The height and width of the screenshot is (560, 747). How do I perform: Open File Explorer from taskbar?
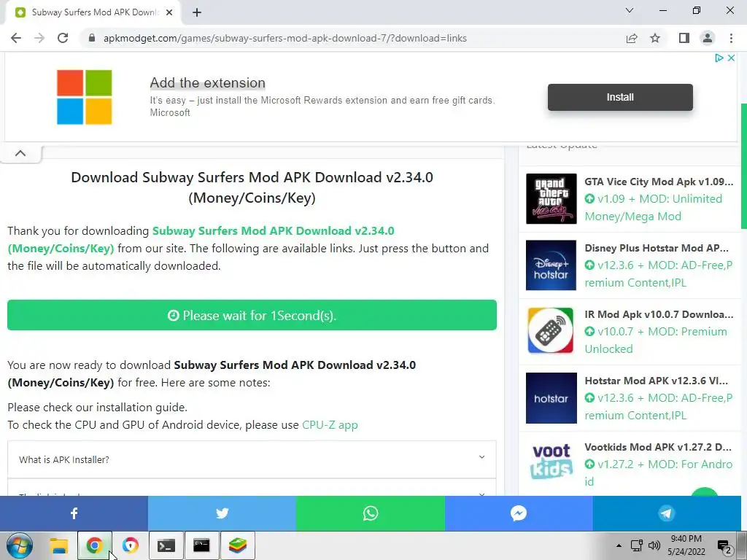tap(59, 545)
